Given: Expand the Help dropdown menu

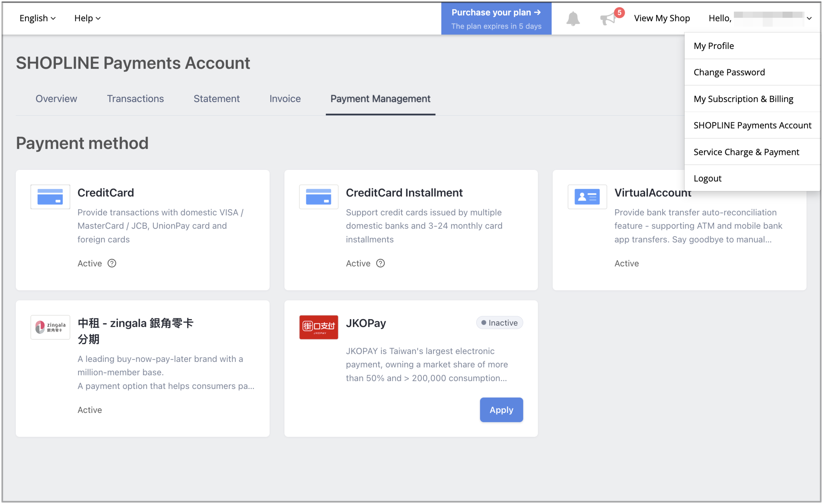Looking at the screenshot, I should click(87, 18).
